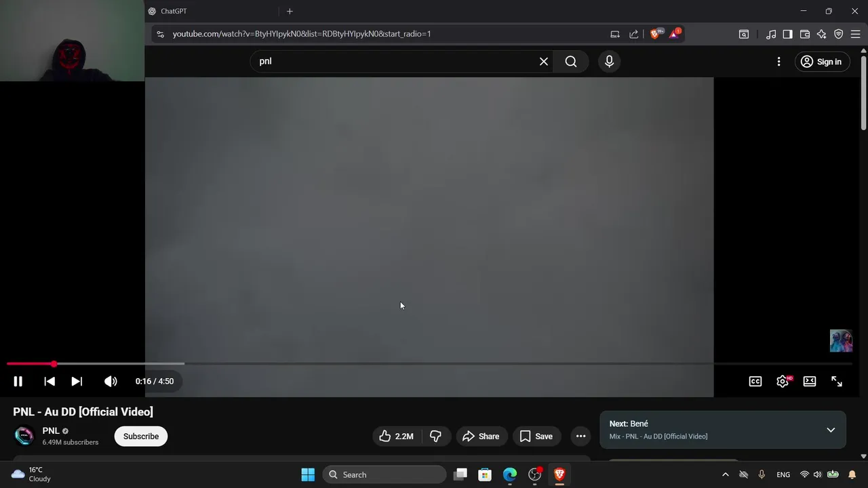Open PNL channel name link
Image resolution: width=868 pixels, height=488 pixels.
(x=51, y=431)
